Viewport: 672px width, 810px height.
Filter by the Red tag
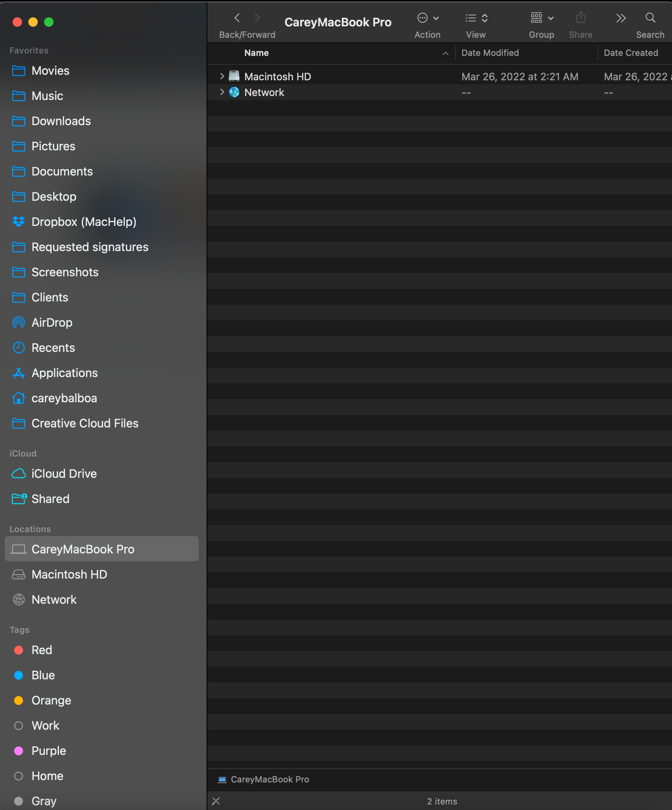coord(102,650)
